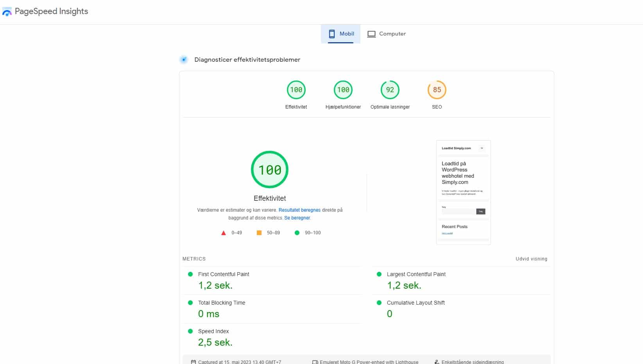This screenshot has width=643, height=364.
Task: Click the red triangle 0–49 legend icon
Action: tap(224, 233)
